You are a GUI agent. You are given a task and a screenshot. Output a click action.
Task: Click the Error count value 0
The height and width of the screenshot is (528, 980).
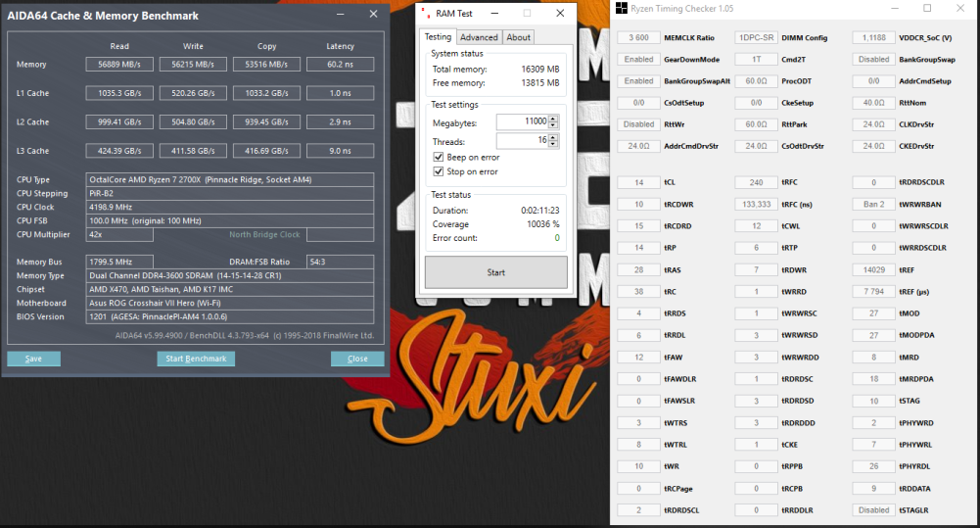(x=557, y=238)
